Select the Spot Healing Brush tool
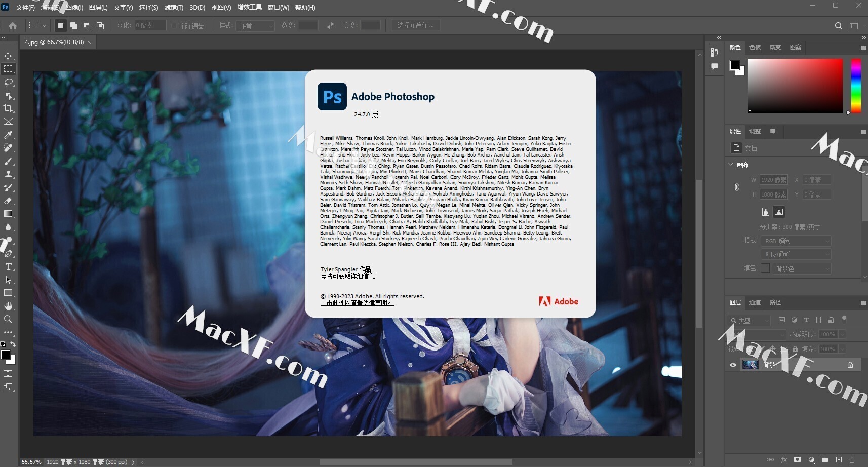 tap(8, 148)
